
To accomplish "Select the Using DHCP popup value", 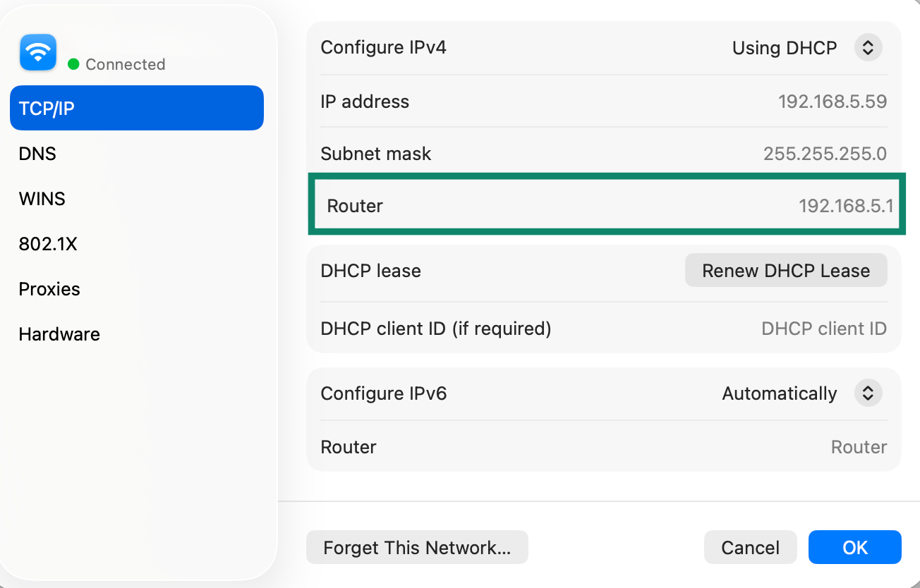I will tap(785, 48).
